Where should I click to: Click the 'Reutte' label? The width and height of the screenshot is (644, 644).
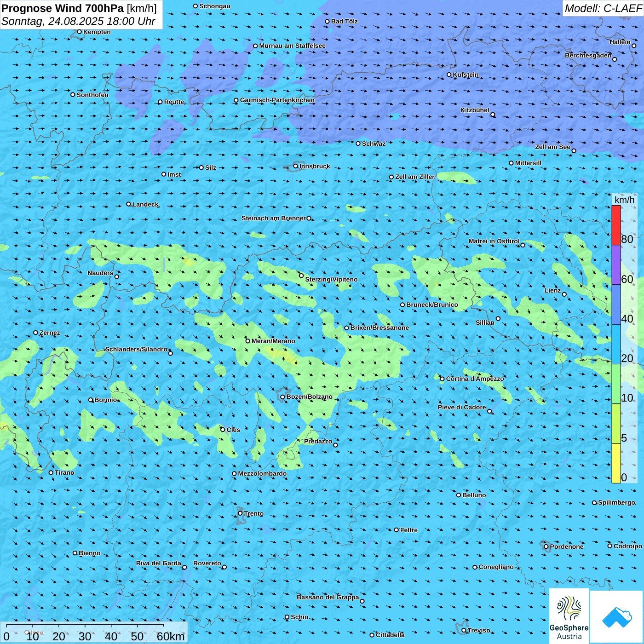pos(174,102)
